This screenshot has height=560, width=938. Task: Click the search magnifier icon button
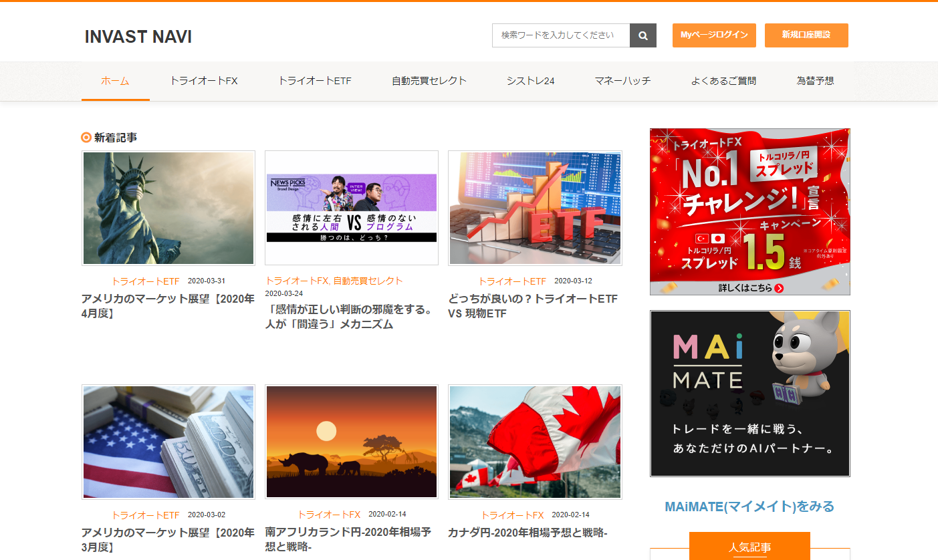[642, 35]
